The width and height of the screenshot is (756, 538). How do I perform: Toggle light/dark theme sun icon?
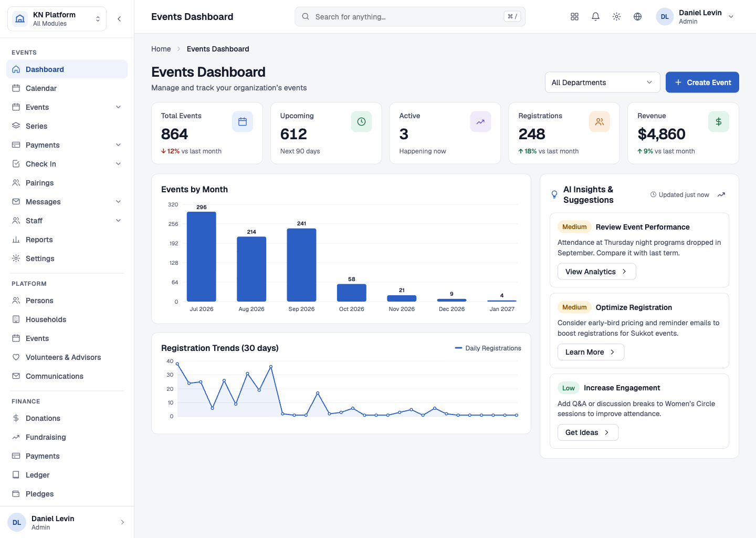click(x=616, y=17)
